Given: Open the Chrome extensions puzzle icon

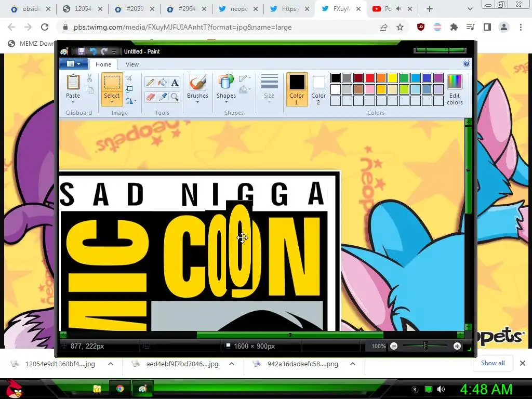Looking at the screenshot, I should (454, 27).
